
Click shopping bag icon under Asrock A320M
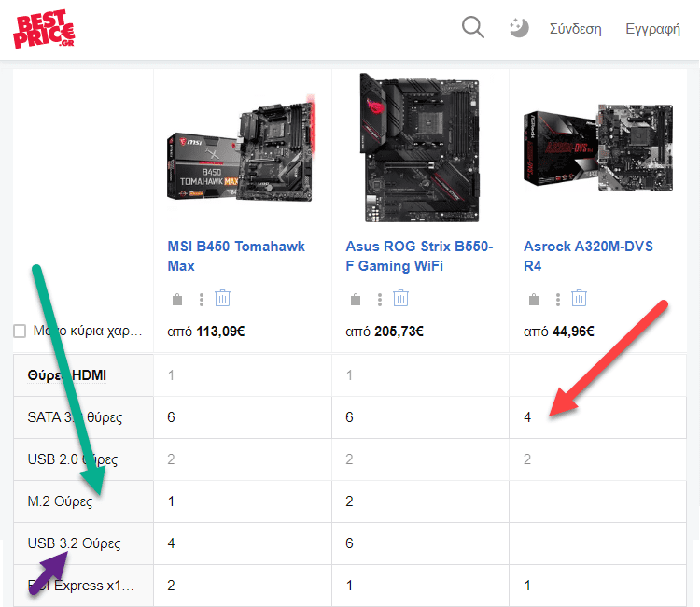[x=534, y=299]
